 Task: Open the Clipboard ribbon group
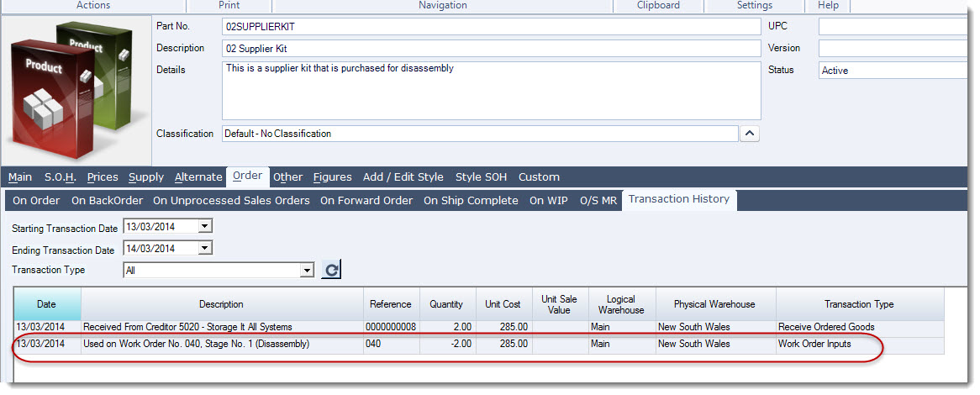point(658,6)
